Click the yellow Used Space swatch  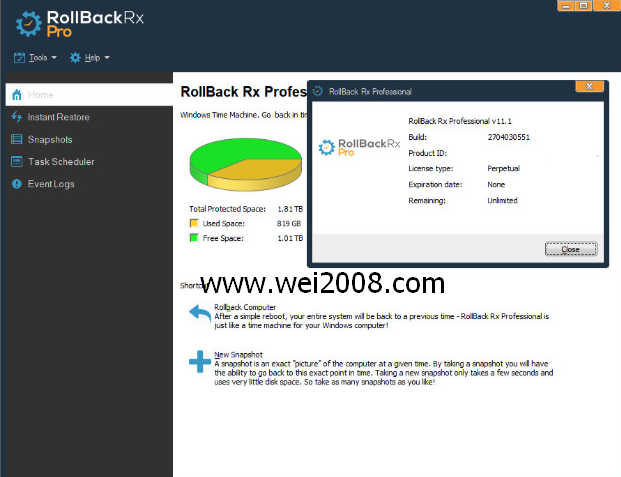point(194,223)
